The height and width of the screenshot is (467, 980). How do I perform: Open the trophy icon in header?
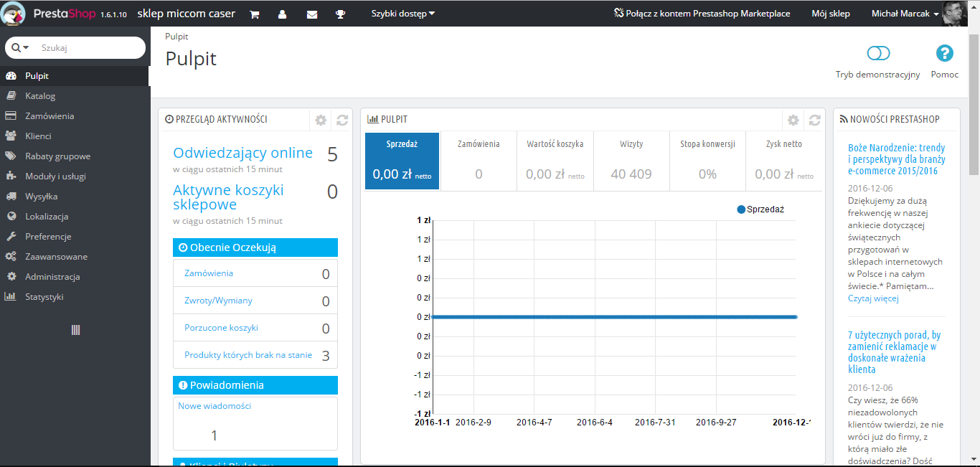point(340,14)
